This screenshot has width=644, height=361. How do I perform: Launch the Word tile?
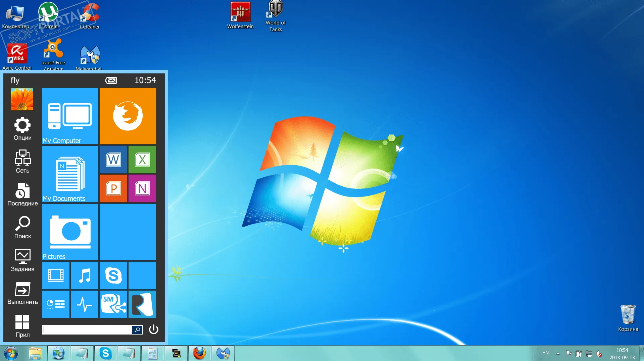tap(113, 160)
